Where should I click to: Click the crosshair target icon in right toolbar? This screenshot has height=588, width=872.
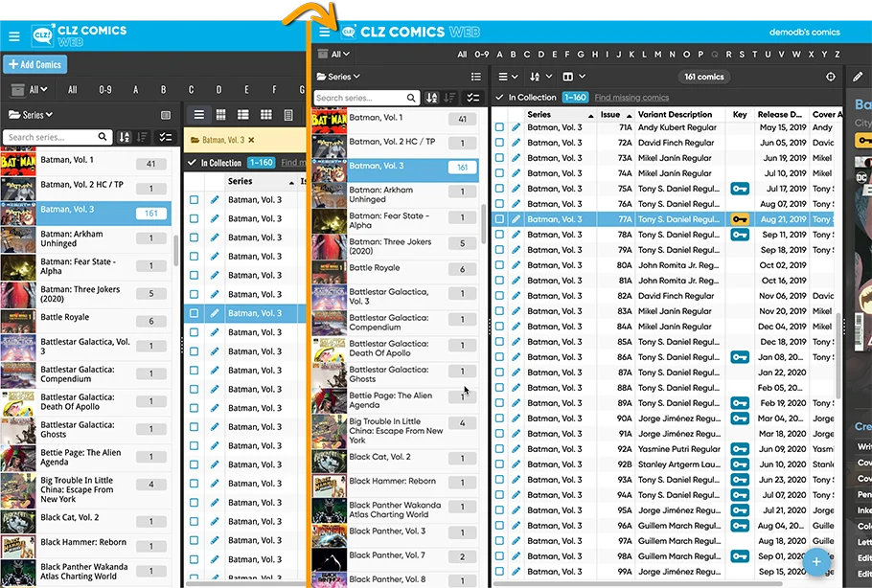(x=830, y=77)
